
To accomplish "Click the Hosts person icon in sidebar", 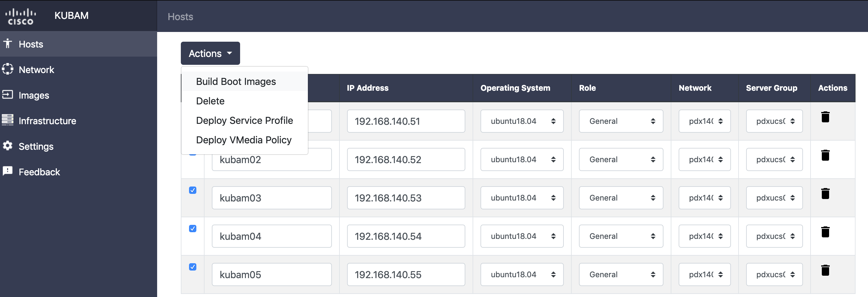I will tap(7, 44).
